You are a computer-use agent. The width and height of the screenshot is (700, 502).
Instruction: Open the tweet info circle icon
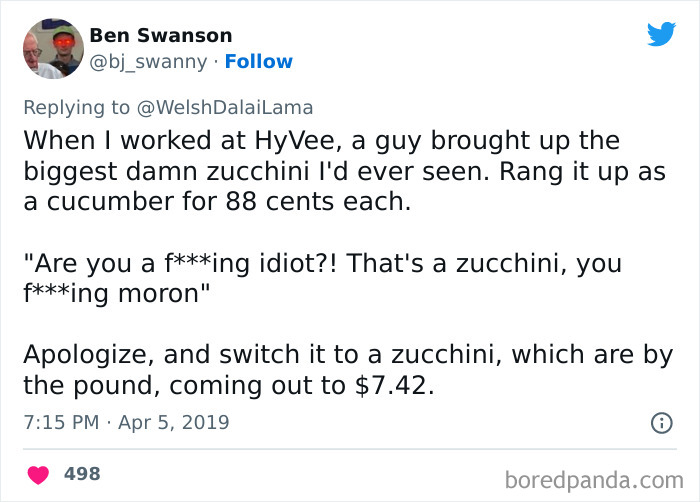[x=662, y=423]
